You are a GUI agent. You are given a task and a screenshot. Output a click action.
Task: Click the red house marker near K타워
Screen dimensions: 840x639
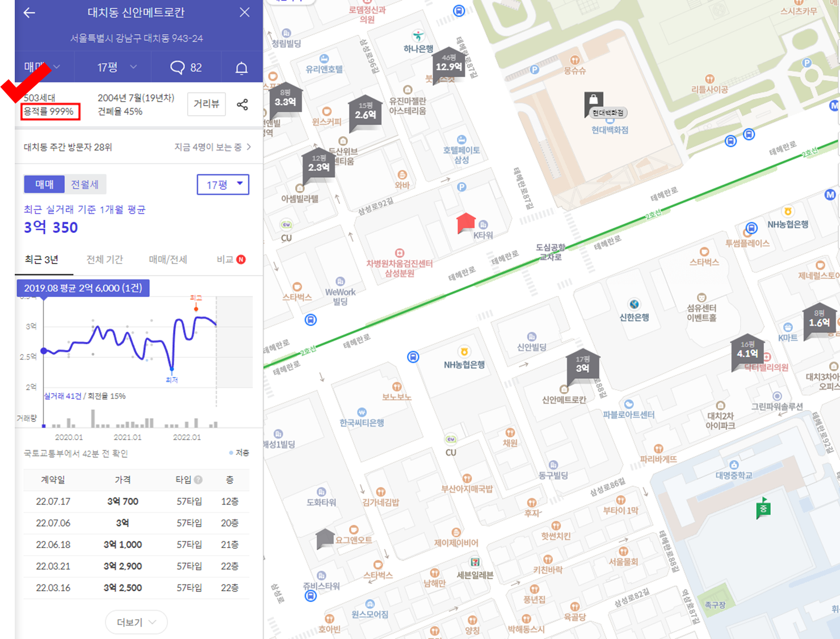(x=466, y=223)
